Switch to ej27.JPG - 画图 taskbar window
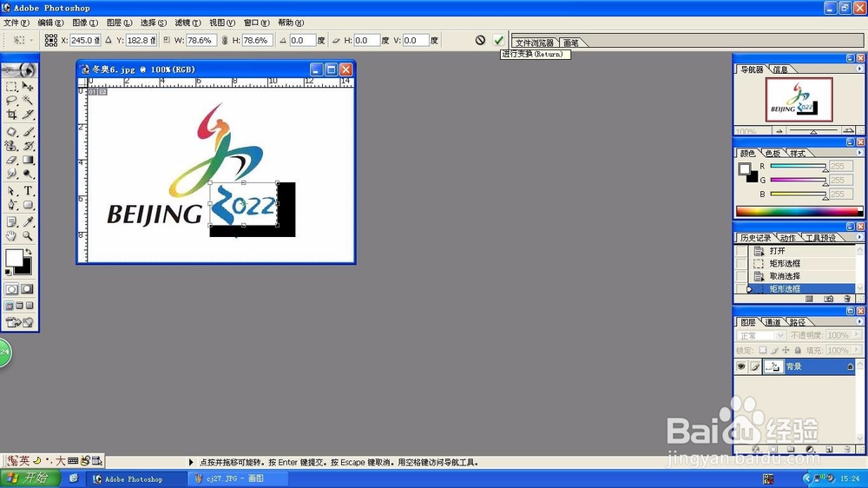868x488 pixels. pyautogui.click(x=237, y=478)
